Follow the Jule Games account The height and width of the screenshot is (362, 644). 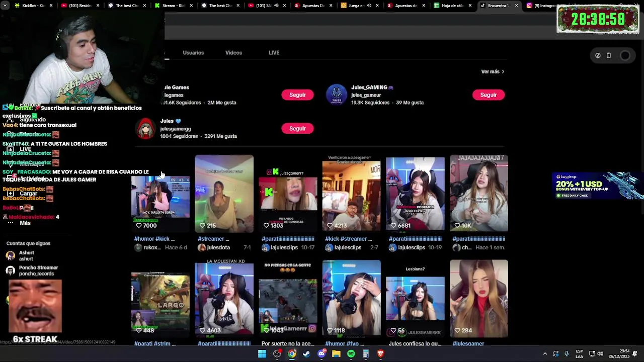(x=297, y=95)
